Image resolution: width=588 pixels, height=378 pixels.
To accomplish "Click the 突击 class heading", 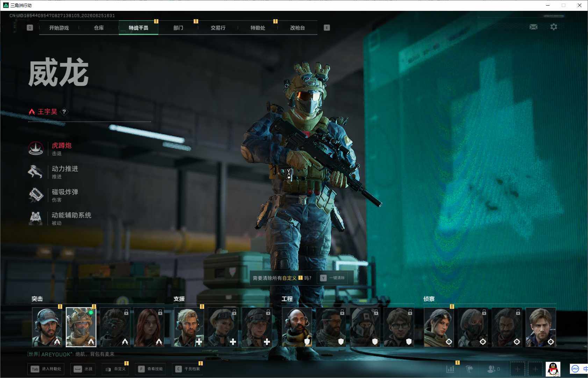I will click(x=37, y=299).
